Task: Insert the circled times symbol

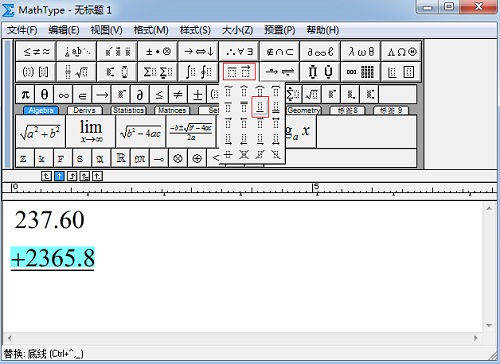Action: click(x=178, y=158)
